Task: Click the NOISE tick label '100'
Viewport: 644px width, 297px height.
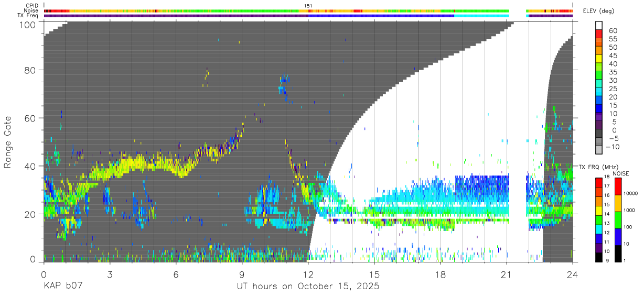Action: [628, 228]
